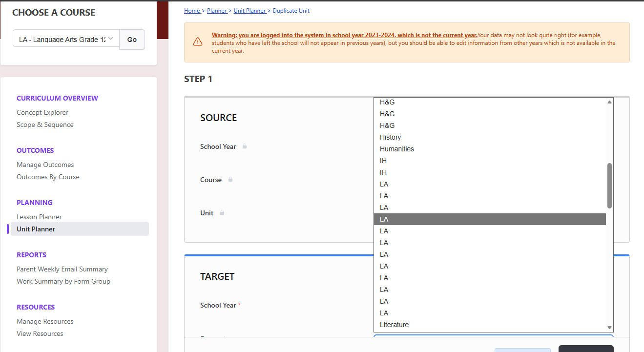Follow the Unit Planner breadcrumb link
Viewport: 644px width, 352px height.
tap(249, 11)
